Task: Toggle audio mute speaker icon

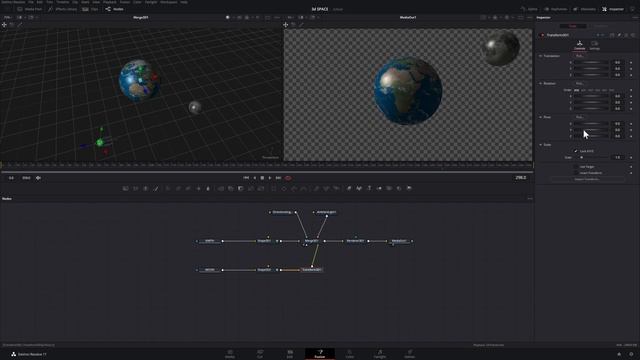Action: pyautogui.click(x=38, y=178)
